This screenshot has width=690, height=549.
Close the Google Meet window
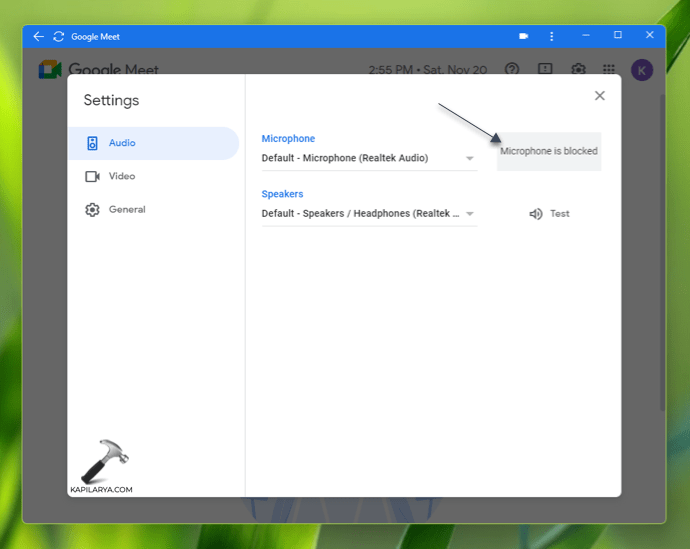[x=650, y=35]
